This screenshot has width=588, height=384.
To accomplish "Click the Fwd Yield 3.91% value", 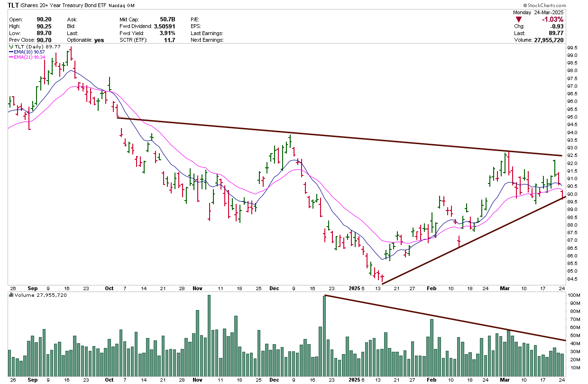I will [167, 33].
